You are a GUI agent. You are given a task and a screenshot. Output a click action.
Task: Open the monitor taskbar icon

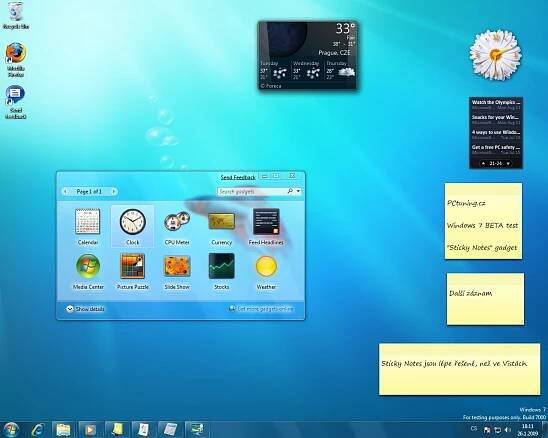coord(197,430)
